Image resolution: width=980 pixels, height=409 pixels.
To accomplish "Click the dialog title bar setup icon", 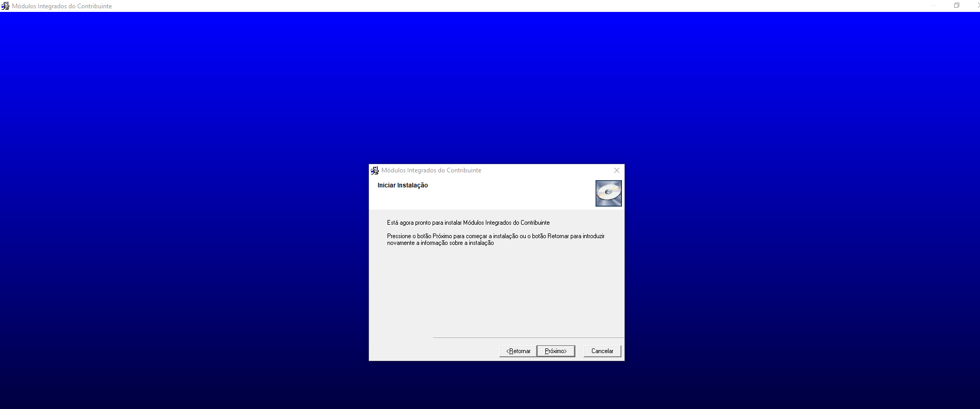I will 375,170.
